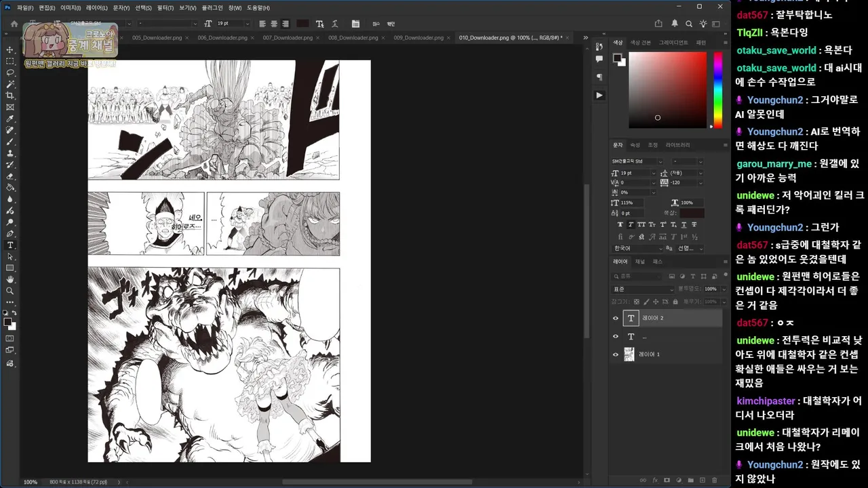Open the 필터(T) menu
The height and width of the screenshot is (488, 868).
coord(165,7)
